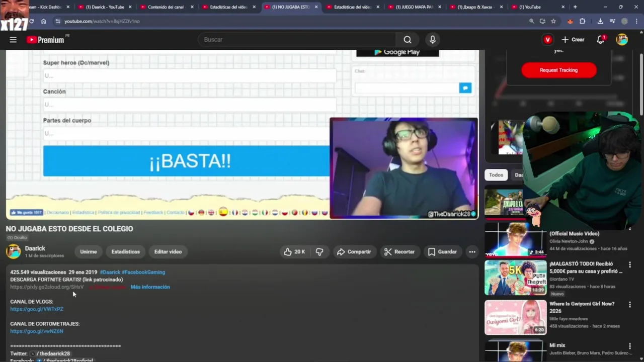
Task: Like the video with thumbs up
Action: [x=294, y=252]
